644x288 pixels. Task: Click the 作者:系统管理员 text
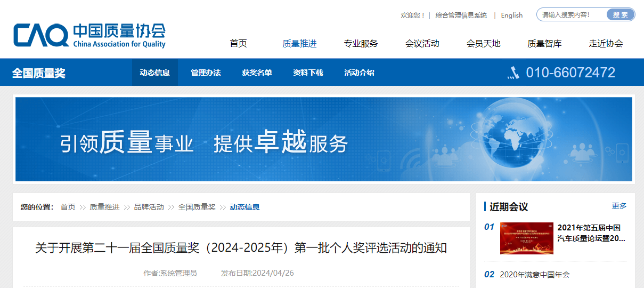170,273
